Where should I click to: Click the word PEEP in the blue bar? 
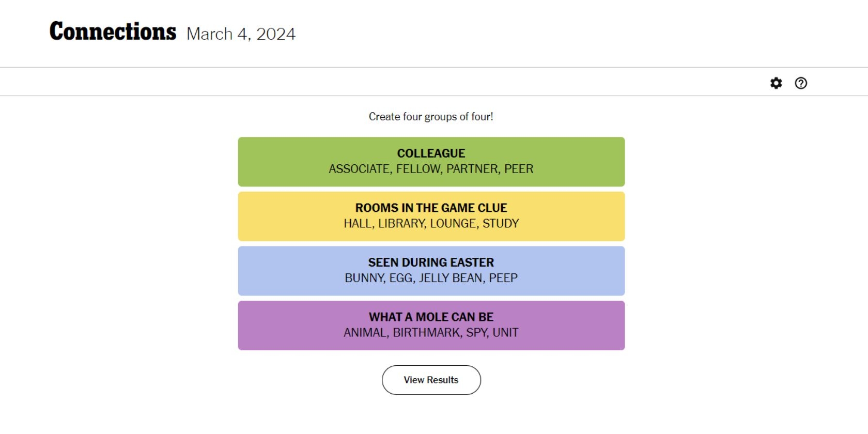[503, 278]
